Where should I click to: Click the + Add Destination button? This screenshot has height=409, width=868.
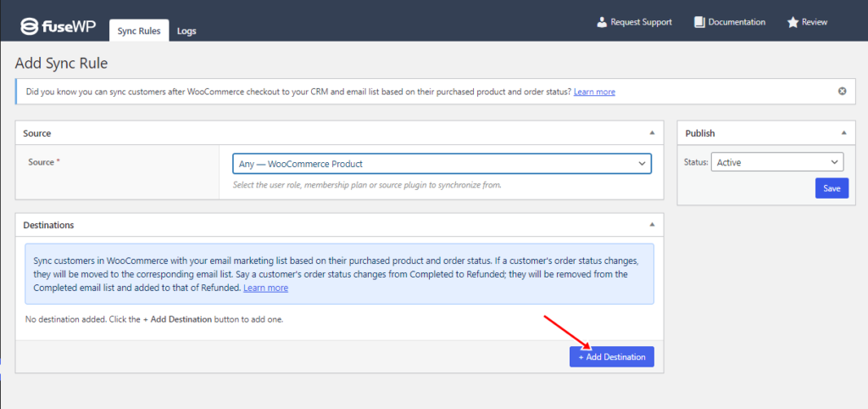point(612,357)
